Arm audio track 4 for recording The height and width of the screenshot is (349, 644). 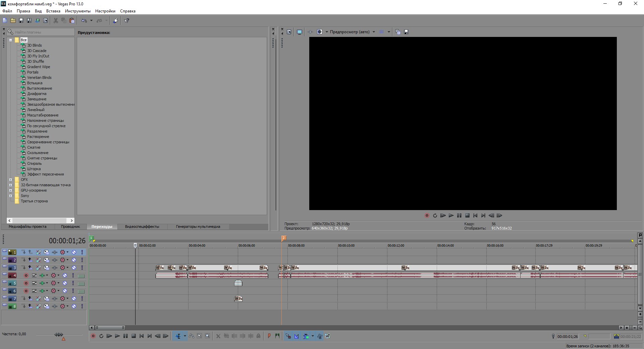[x=26, y=275]
